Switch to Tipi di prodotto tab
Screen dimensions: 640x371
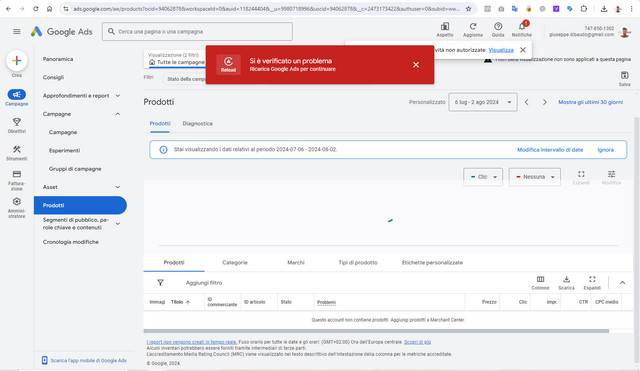[358, 262]
